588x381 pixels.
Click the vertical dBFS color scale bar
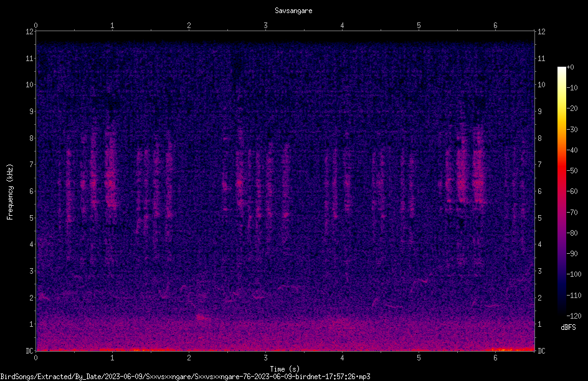(x=561, y=191)
